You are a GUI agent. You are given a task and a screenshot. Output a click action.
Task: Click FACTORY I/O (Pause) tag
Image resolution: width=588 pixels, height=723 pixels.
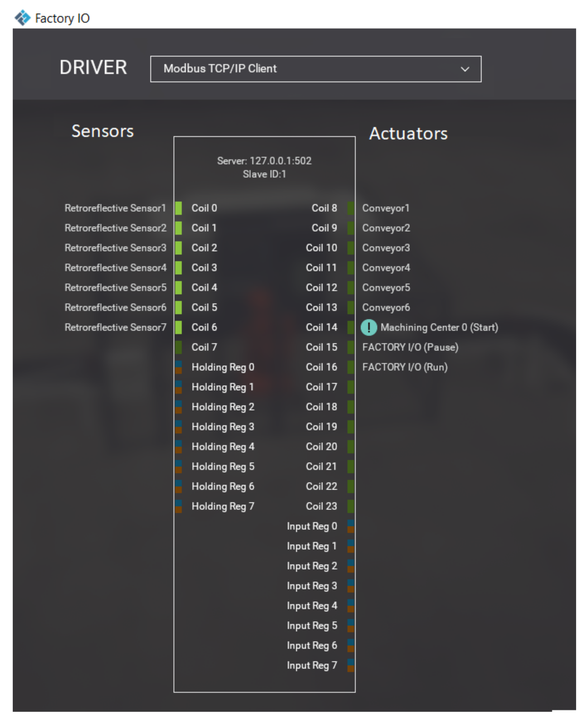click(410, 347)
